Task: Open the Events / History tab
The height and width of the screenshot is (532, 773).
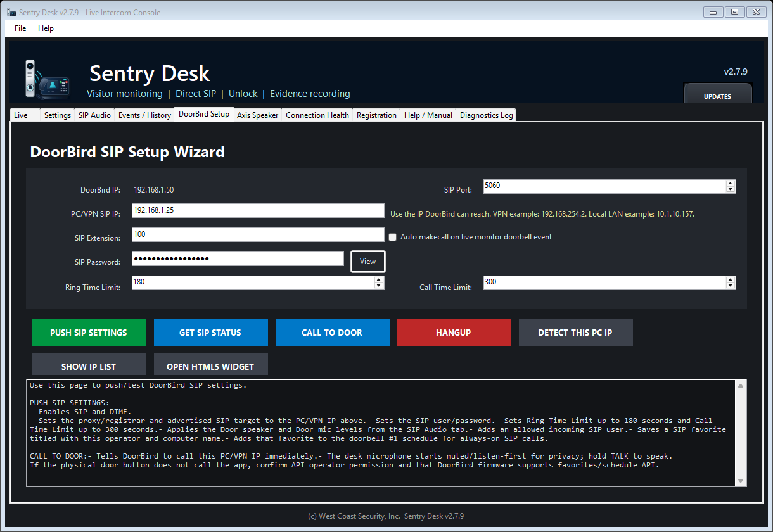Action: click(144, 115)
